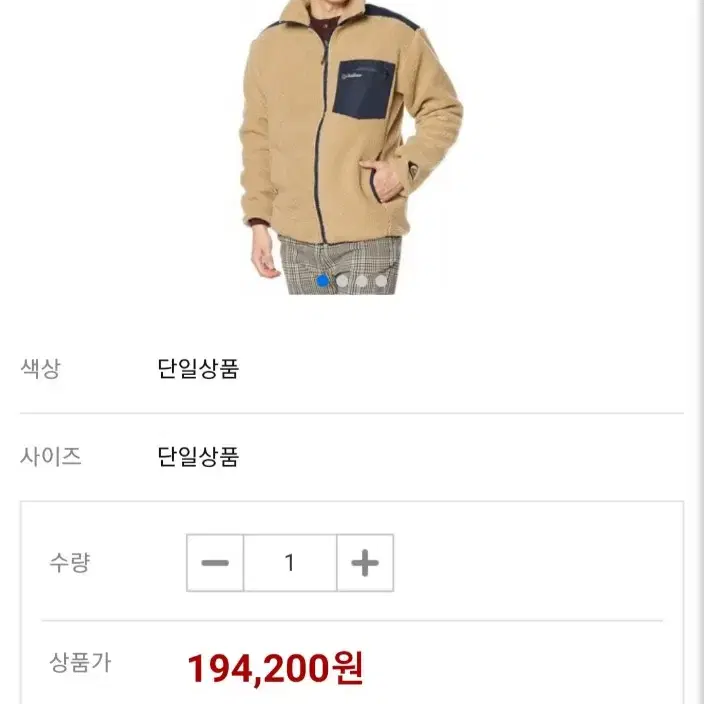Go to the second product image dot
The image size is (704, 704).
[342, 281]
